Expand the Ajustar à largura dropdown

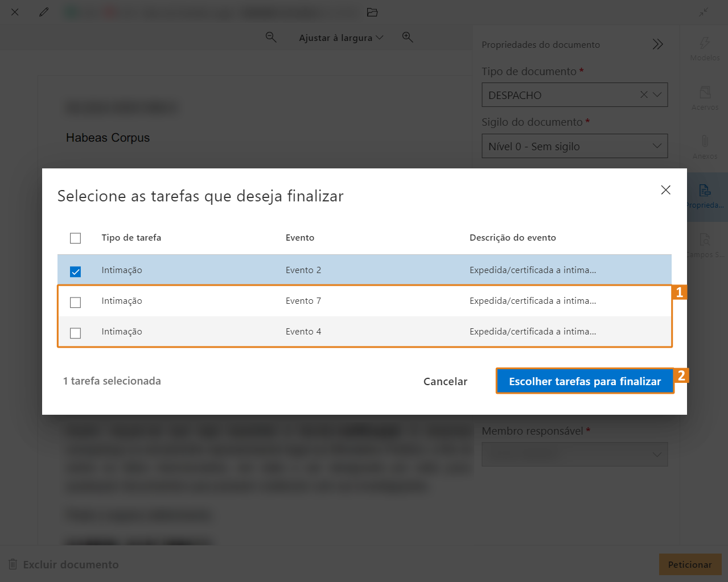click(341, 38)
